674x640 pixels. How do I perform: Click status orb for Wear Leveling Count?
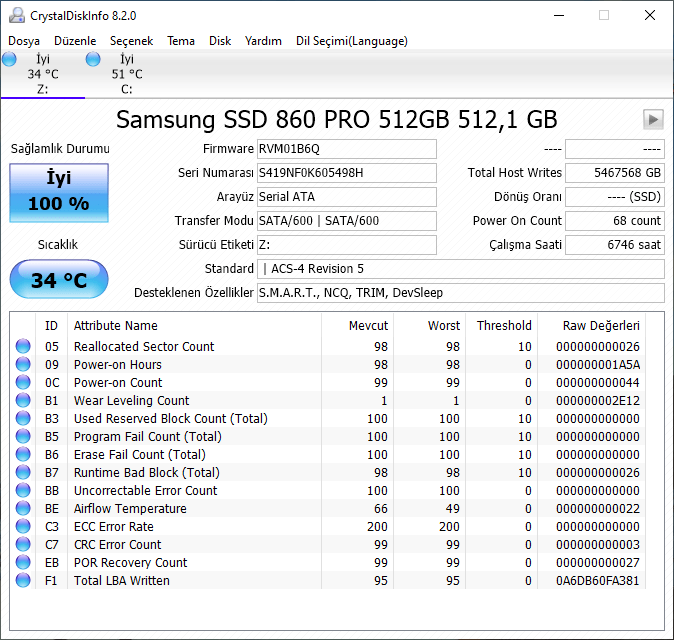23,401
